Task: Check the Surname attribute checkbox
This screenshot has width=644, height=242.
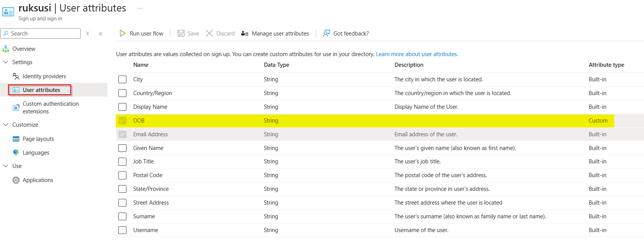Action: pos(122,216)
